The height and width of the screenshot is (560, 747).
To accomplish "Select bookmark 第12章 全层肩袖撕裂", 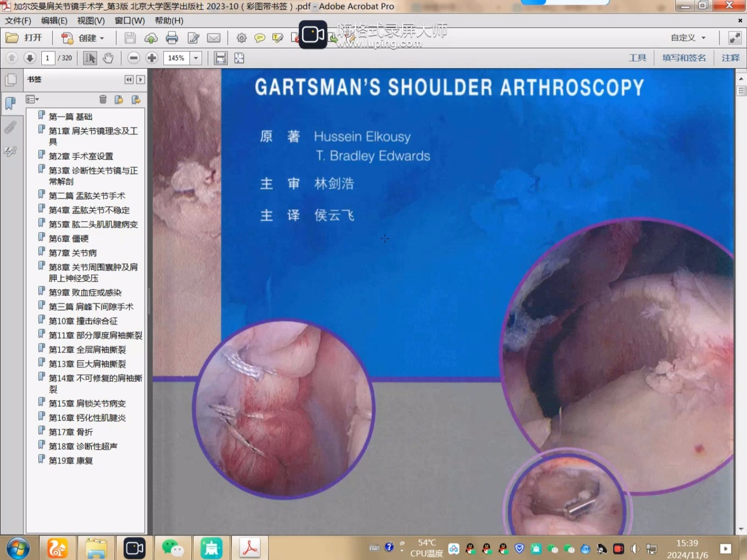I will [x=88, y=350].
